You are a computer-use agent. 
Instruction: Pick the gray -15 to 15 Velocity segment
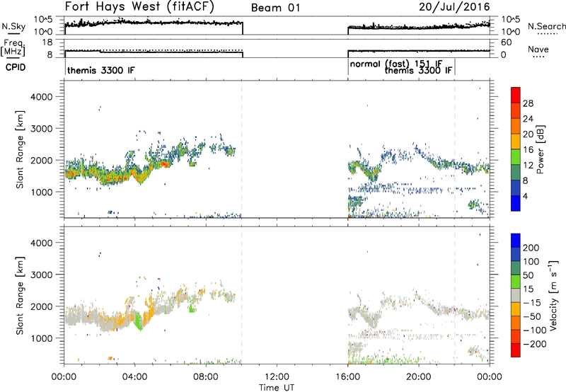(x=516, y=295)
